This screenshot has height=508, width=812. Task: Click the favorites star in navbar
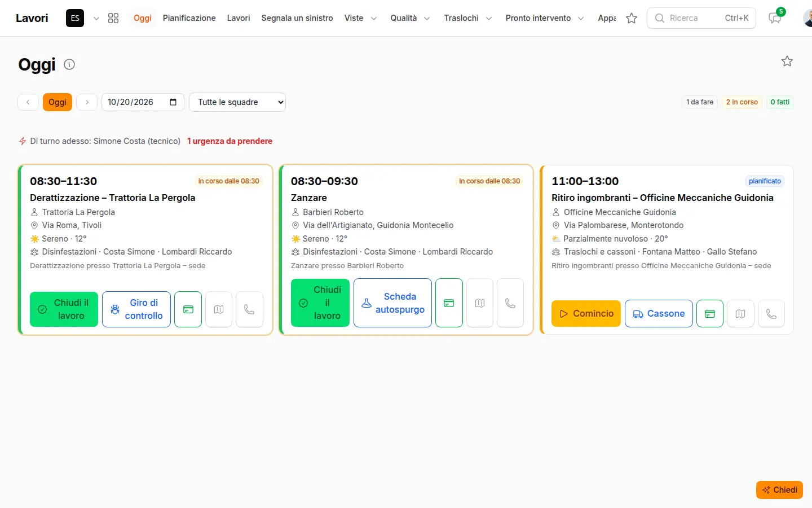click(x=632, y=18)
